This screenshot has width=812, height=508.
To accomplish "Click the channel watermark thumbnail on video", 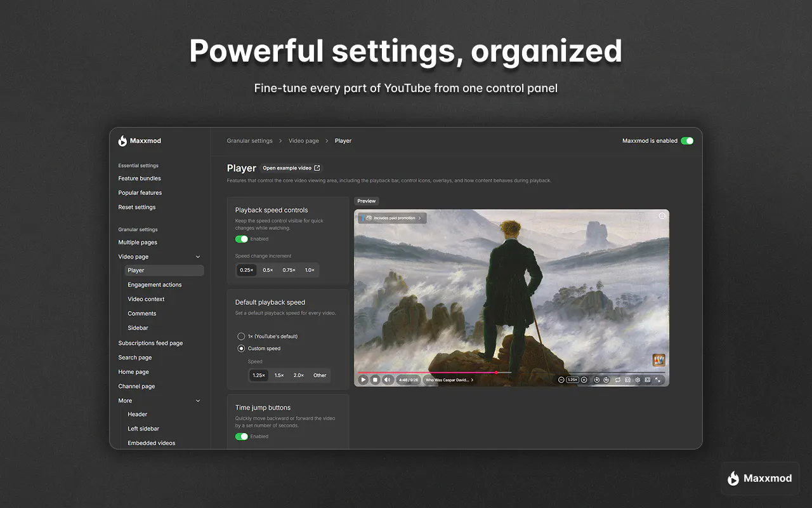I will [659, 360].
